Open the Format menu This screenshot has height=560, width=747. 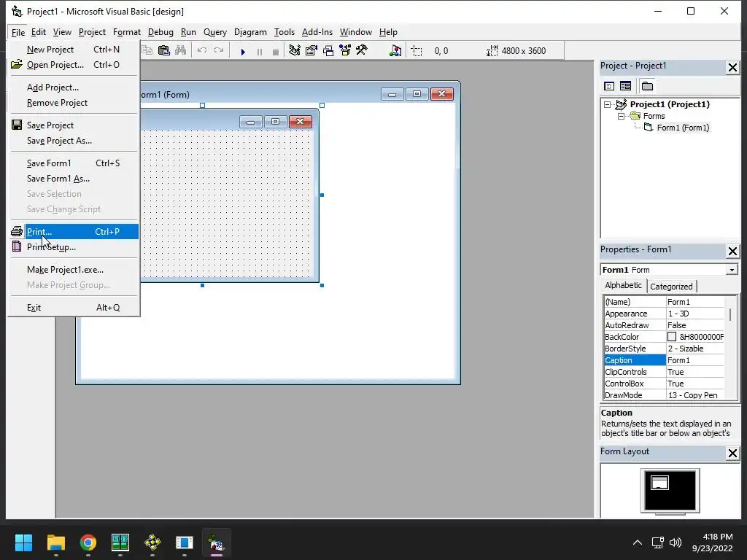click(127, 32)
